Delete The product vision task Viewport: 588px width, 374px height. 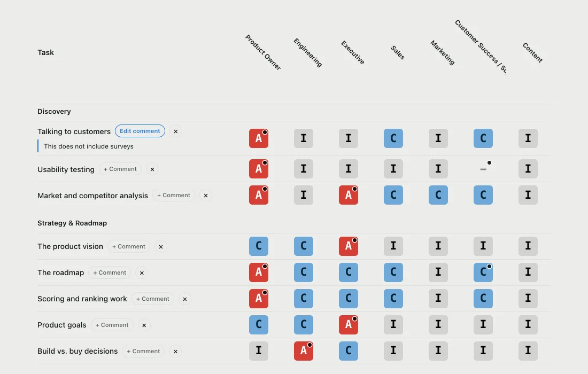[x=161, y=247]
